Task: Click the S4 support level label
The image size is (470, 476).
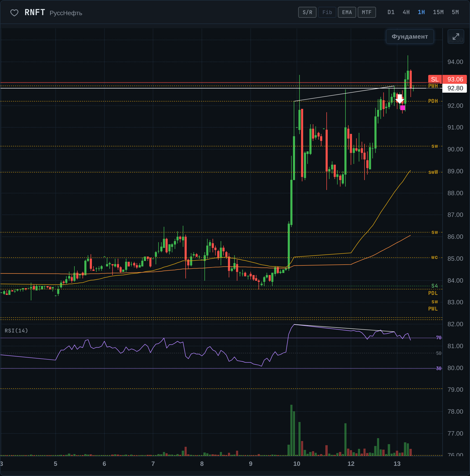Action: click(x=434, y=286)
